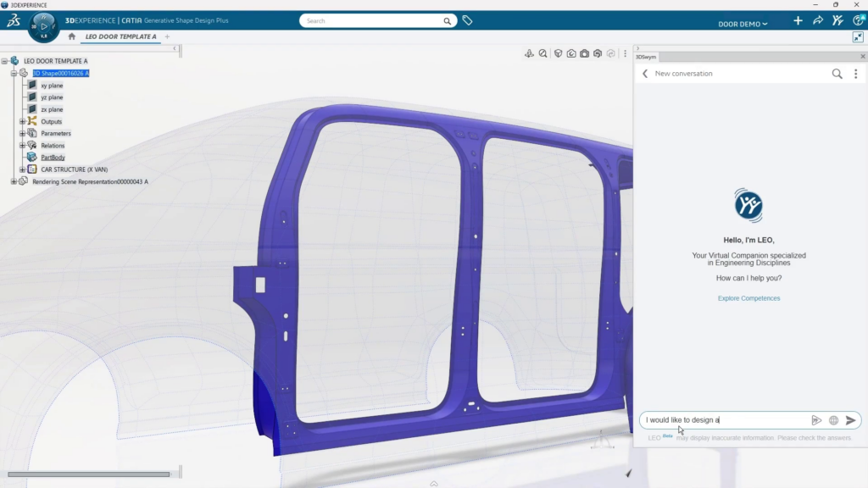Image resolution: width=868 pixels, height=488 pixels.
Task: Click the plus add-content icon in top bar
Action: coord(798,20)
